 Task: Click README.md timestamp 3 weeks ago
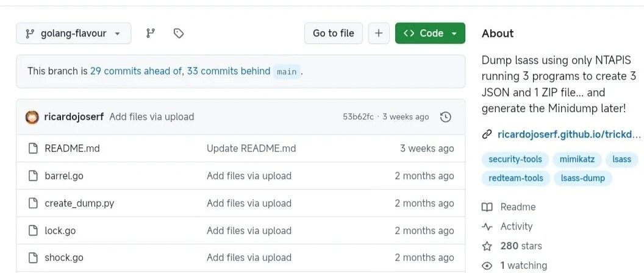click(x=427, y=148)
